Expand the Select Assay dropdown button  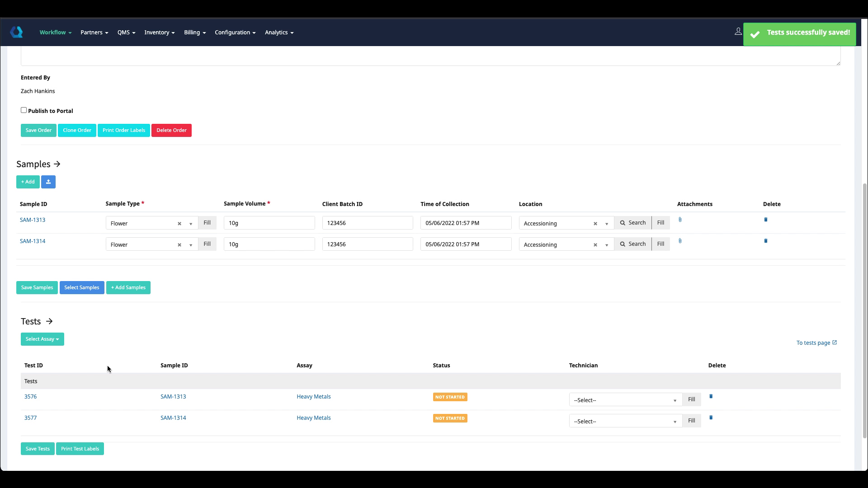(x=42, y=339)
